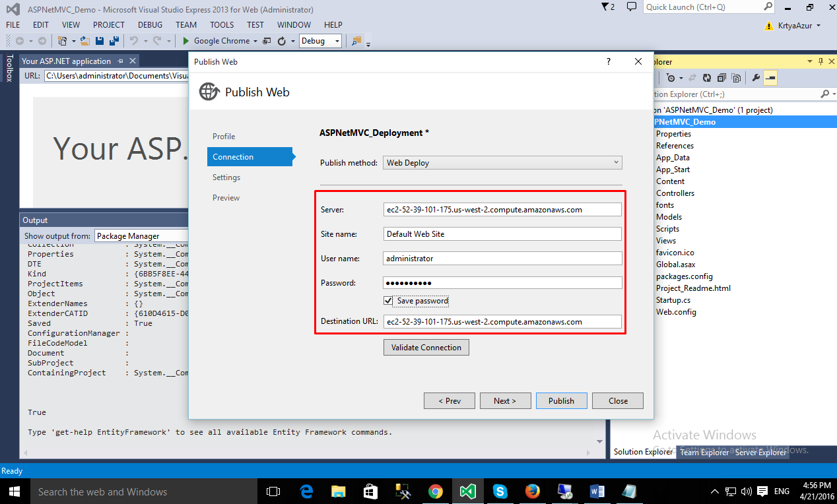Open the Debug solution configuration dropdown
This screenshot has width=837, height=504.
tap(320, 41)
